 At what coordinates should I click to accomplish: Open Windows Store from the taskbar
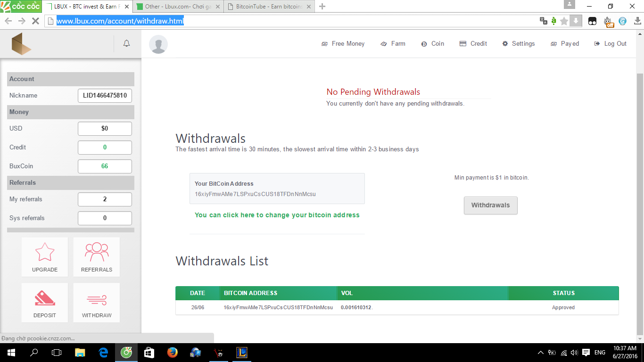pos(149,353)
